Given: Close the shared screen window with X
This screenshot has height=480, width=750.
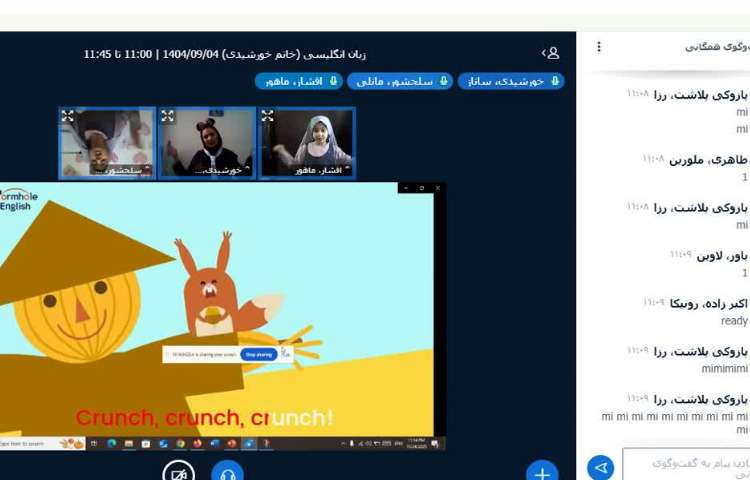Looking at the screenshot, I should pyautogui.click(x=437, y=188).
